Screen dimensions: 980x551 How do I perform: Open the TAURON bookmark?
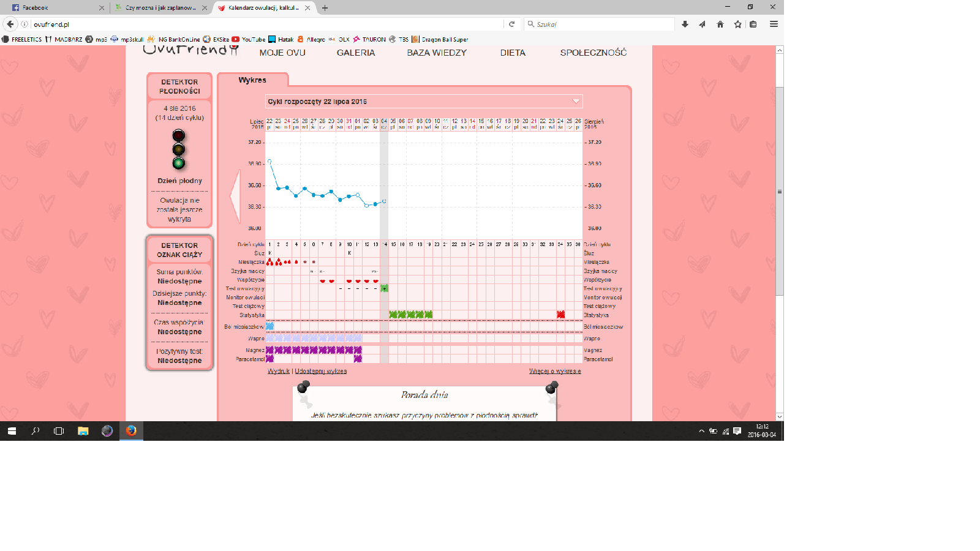tap(369, 39)
